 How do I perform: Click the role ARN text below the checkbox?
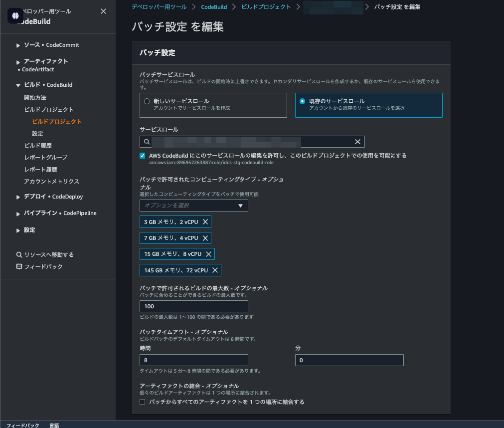pos(211,163)
